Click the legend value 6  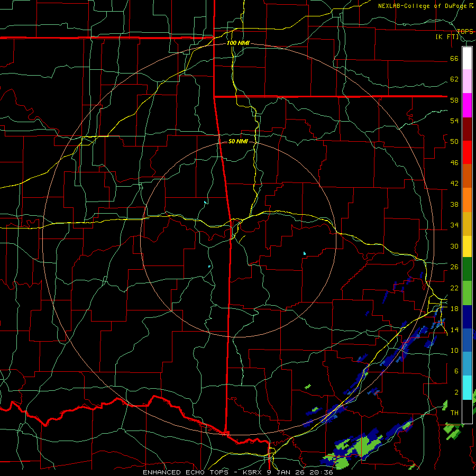pos(456,371)
